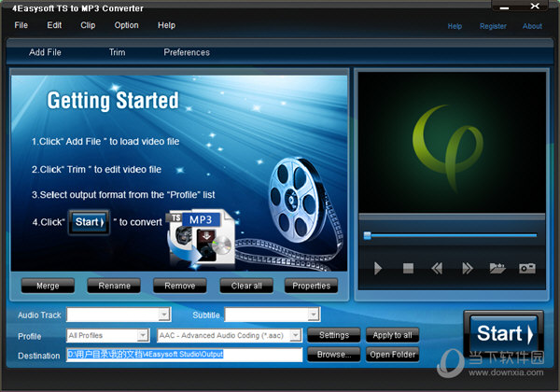Open the Option menu
This screenshot has height=392, width=560.
coord(126,25)
